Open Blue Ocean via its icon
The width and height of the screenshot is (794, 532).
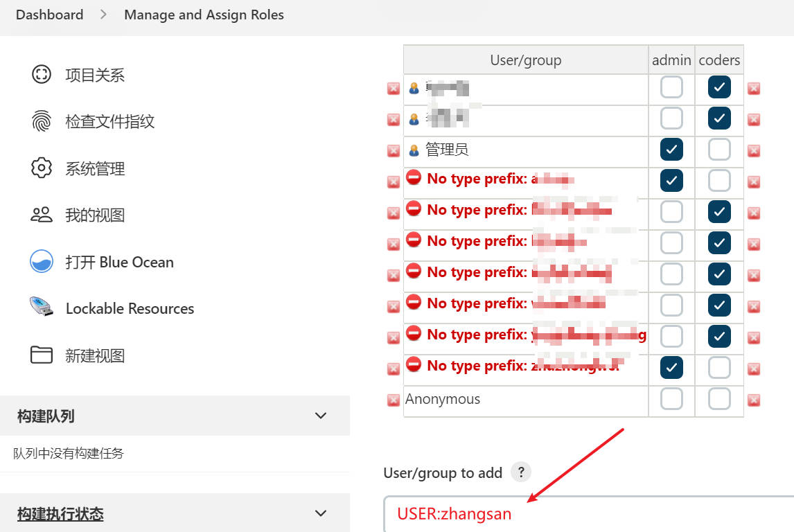(42, 262)
